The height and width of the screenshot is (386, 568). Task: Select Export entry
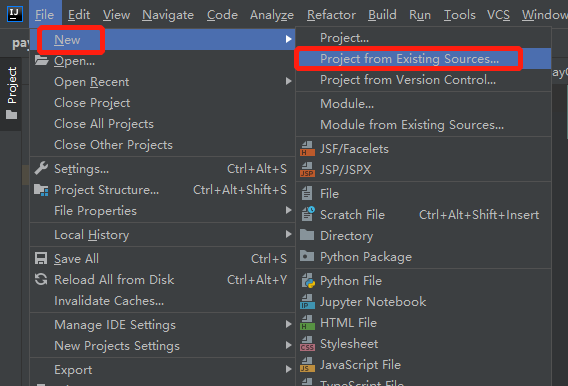162,369
